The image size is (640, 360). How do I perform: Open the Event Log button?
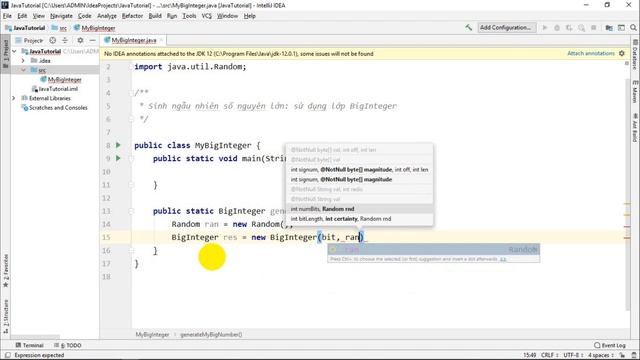tap(610, 345)
